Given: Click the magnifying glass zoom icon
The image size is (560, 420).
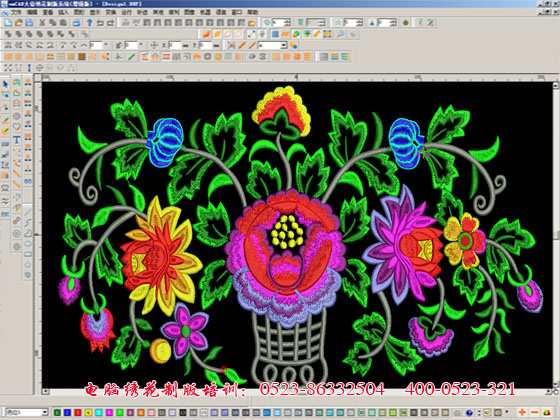Looking at the screenshot, I should (x=340, y=34).
